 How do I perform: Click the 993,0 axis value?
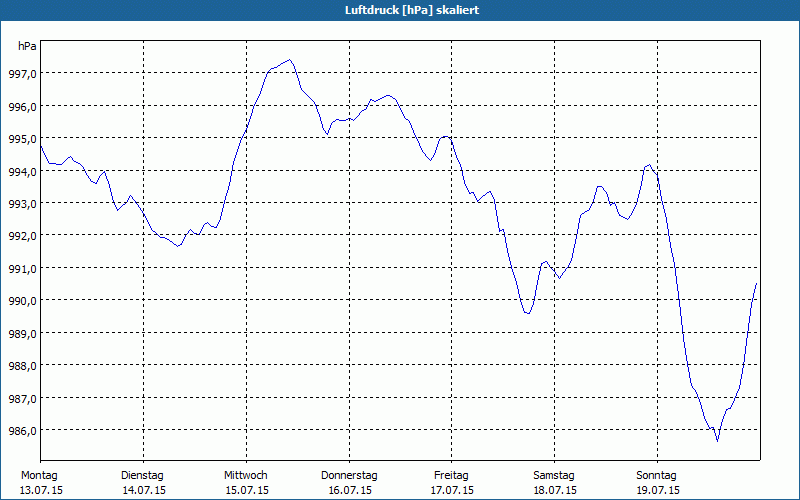(x=22, y=204)
